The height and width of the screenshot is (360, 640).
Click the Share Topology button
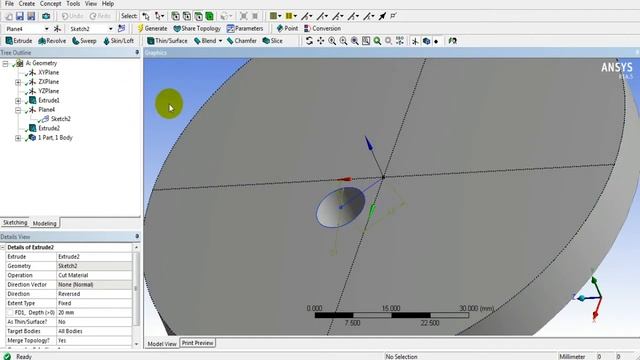pyautogui.click(x=197, y=29)
